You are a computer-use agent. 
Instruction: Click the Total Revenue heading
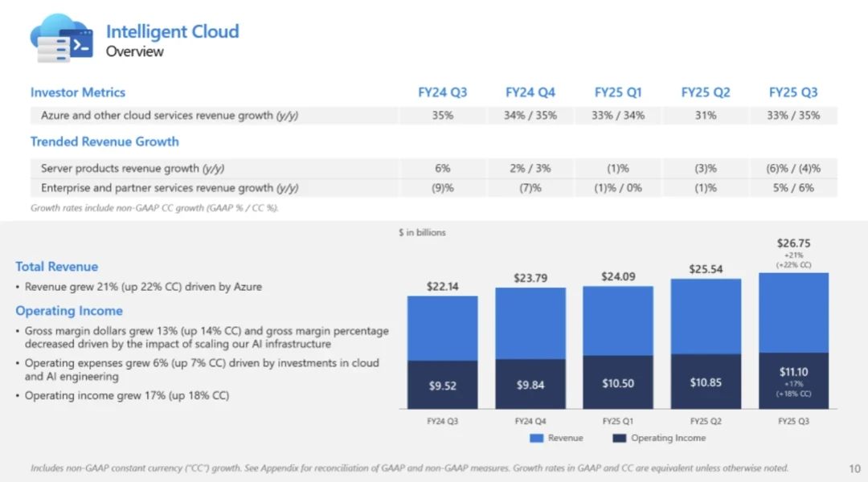[x=56, y=267]
